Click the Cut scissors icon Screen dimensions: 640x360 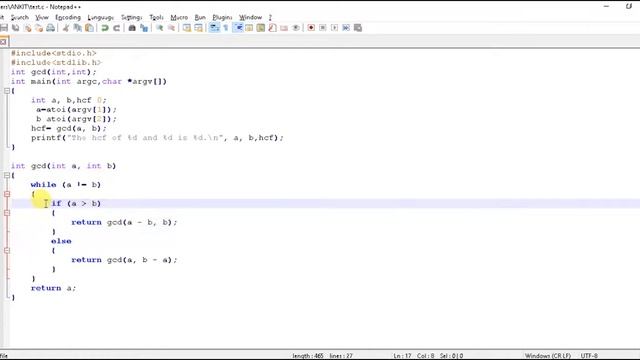[x=66, y=28]
